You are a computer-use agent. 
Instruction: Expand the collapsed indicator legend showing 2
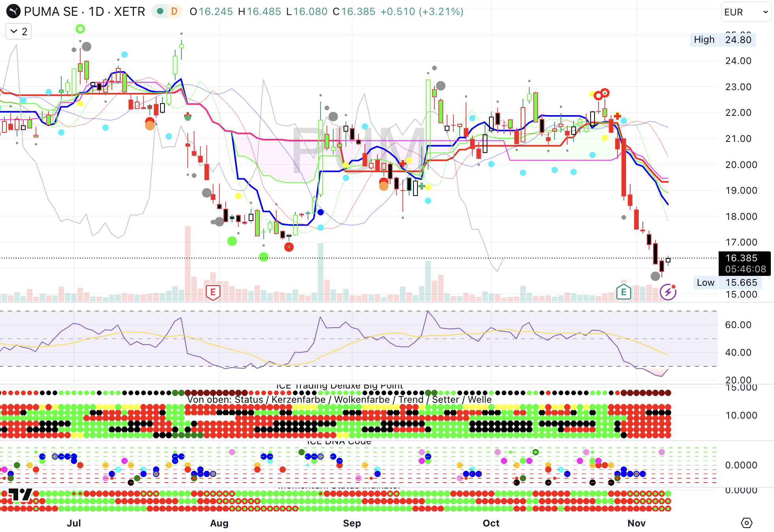tap(19, 31)
